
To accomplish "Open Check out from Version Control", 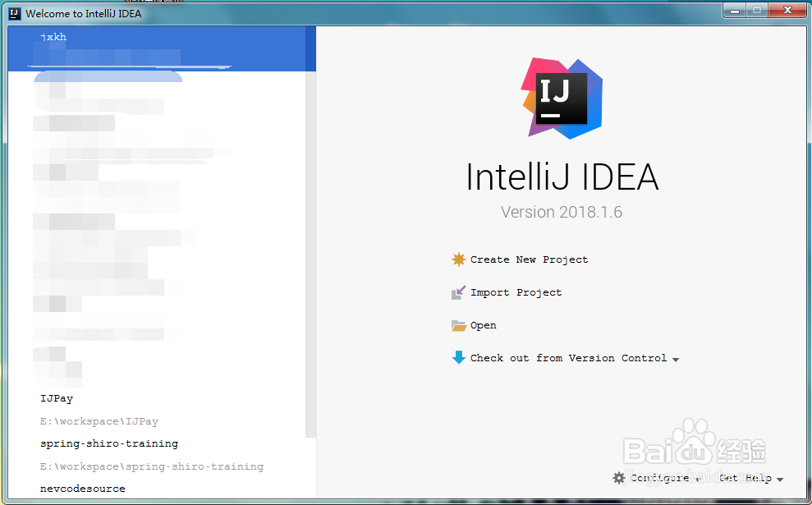I will [x=568, y=358].
